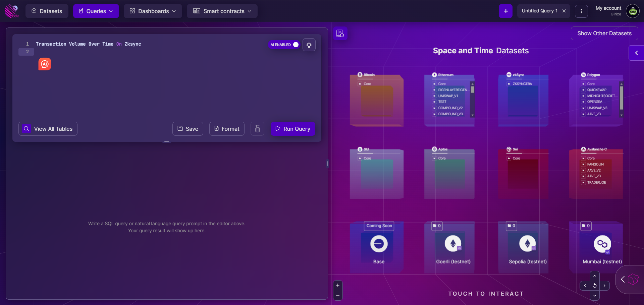Select the Mumbai (testnet) cube icon

coord(602,244)
